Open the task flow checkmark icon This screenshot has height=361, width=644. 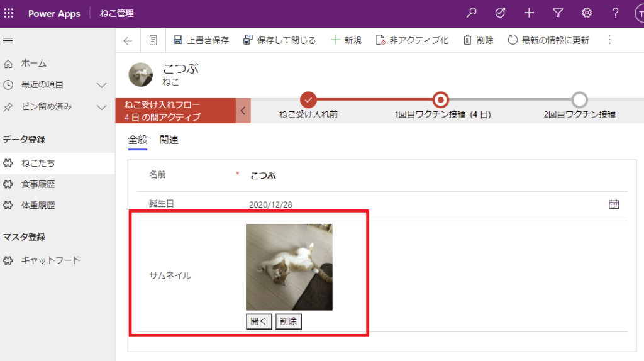pos(500,13)
